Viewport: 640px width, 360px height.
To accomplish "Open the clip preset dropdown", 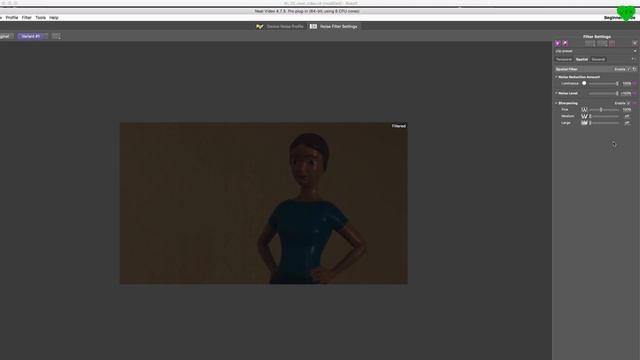I will (x=596, y=51).
